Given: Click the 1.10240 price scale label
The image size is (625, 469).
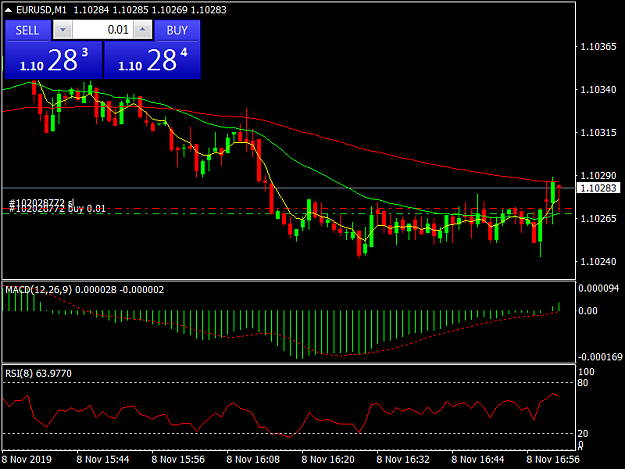Looking at the screenshot, I should (x=598, y=262).
